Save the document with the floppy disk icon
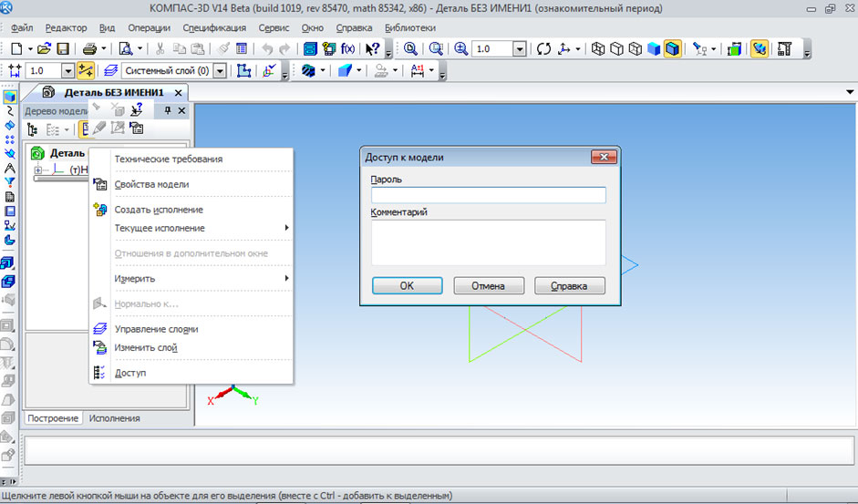This screenshot has height=504, width=858. pos(62,48)
